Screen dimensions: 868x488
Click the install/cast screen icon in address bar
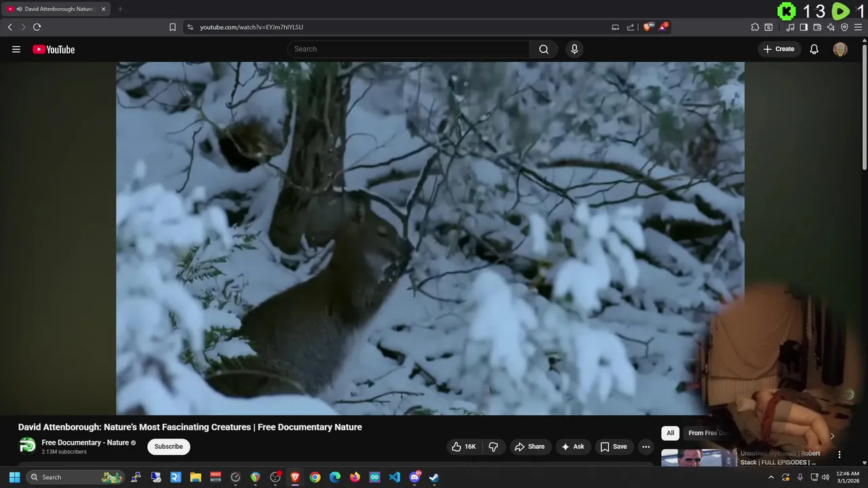coord(615,27)
